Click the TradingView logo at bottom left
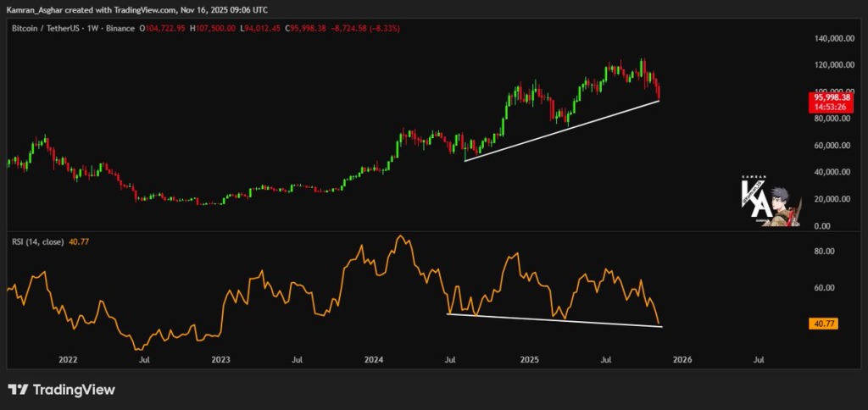Image resolution: width=868 pixels, height=410 pixels. coord(60,390)
